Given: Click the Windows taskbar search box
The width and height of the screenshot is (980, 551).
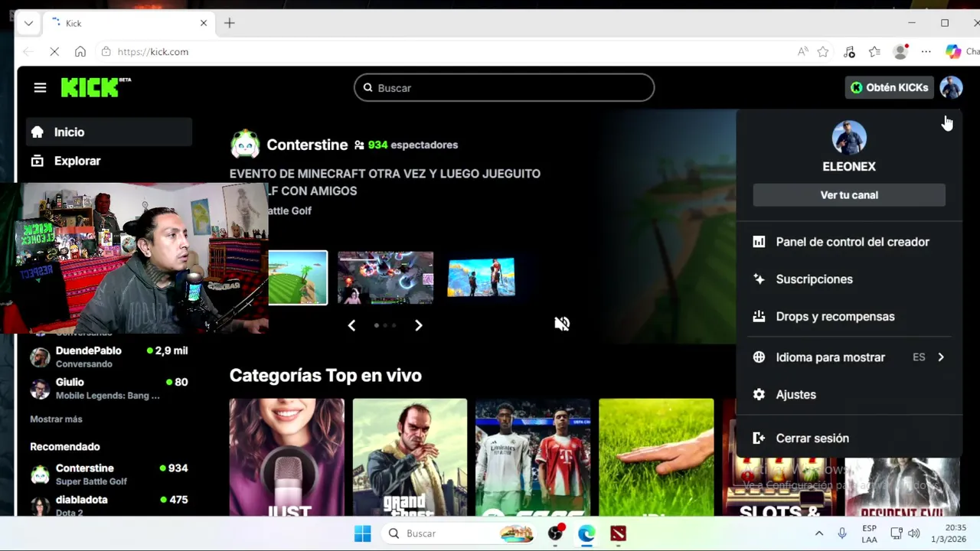Looking at the screenshot, I should coord(459,533).
